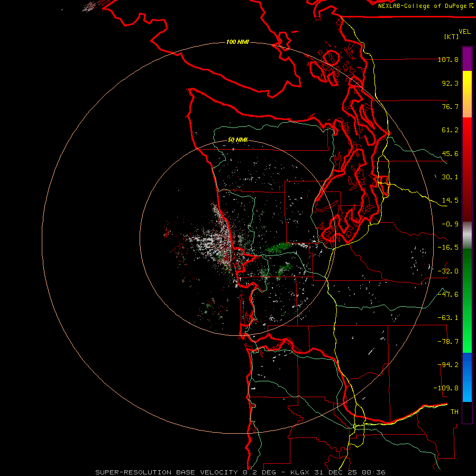
Task: Click the 50 NMI range ring label
Action: 237,140
